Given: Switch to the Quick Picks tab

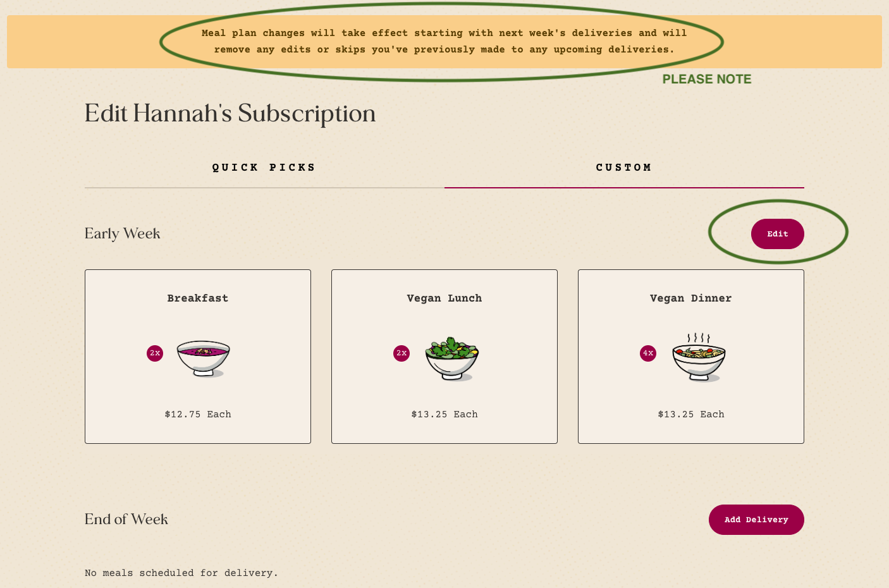Looking at the screenshot, I should (264, 168).
